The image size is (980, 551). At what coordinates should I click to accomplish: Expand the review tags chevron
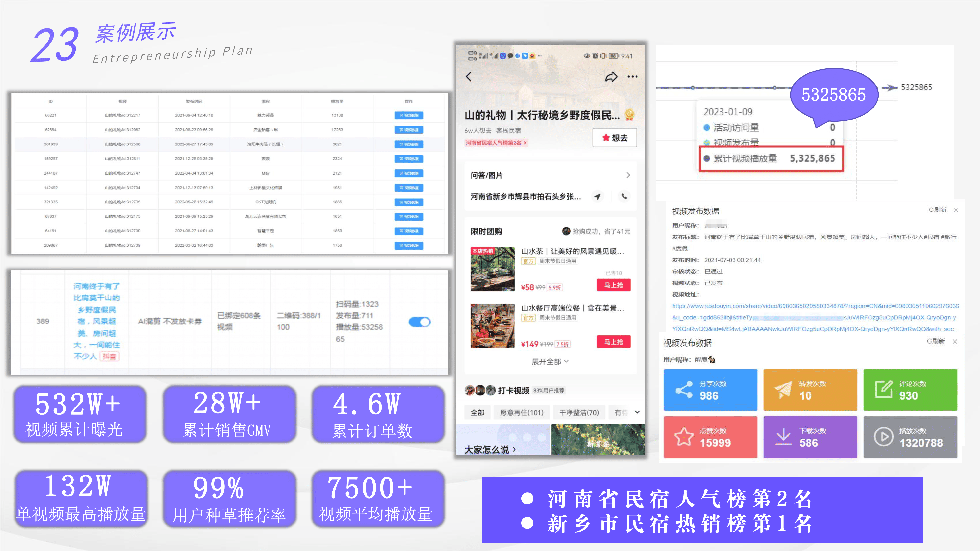tap(637, 412)
